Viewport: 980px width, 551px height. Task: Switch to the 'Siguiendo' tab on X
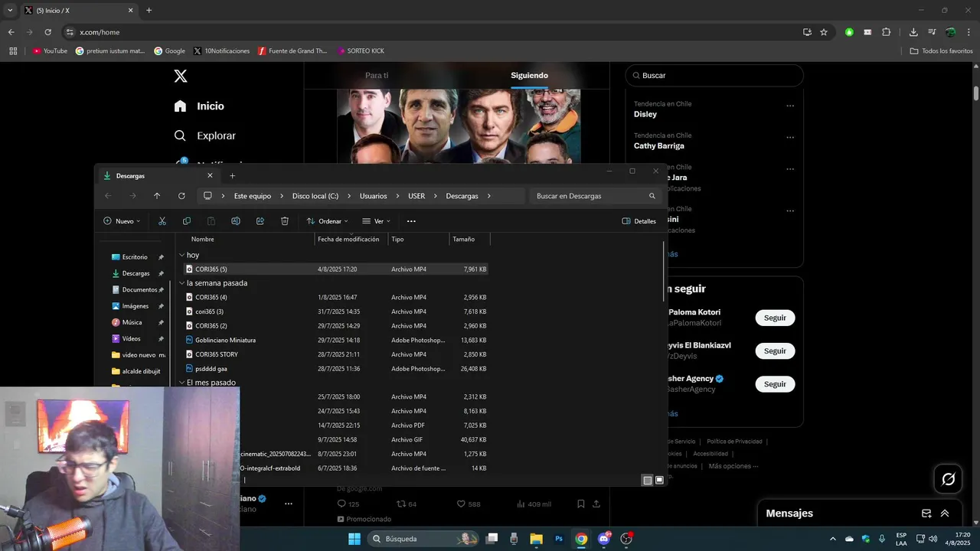(529, 76)
